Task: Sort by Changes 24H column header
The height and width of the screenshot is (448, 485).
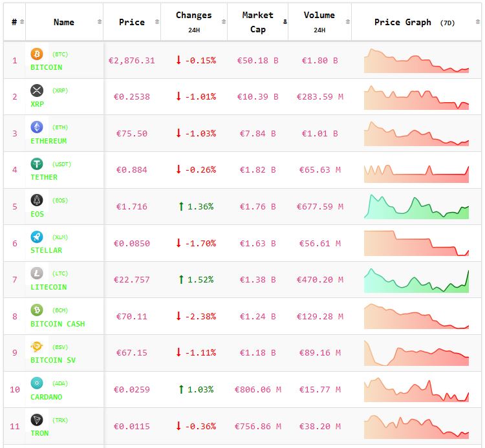Action: click(193, 22)
